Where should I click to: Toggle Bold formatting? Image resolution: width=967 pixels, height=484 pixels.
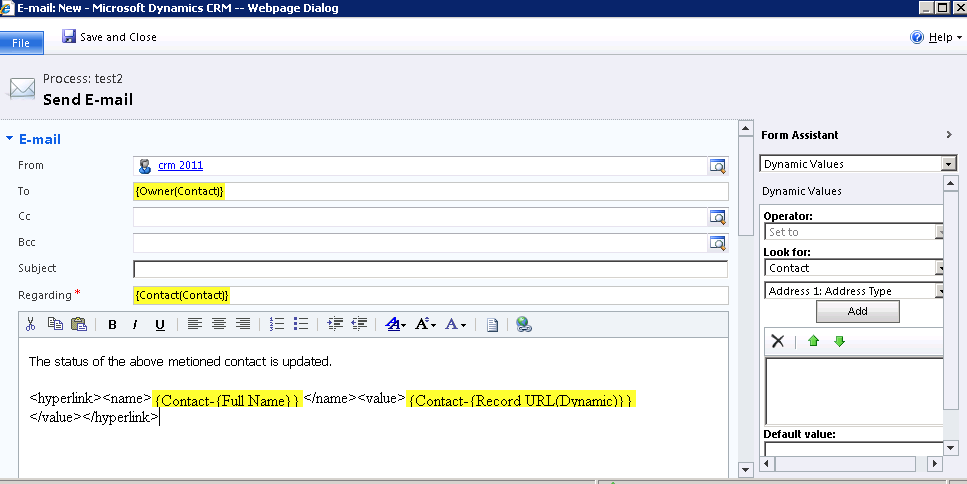pos(112,324)
